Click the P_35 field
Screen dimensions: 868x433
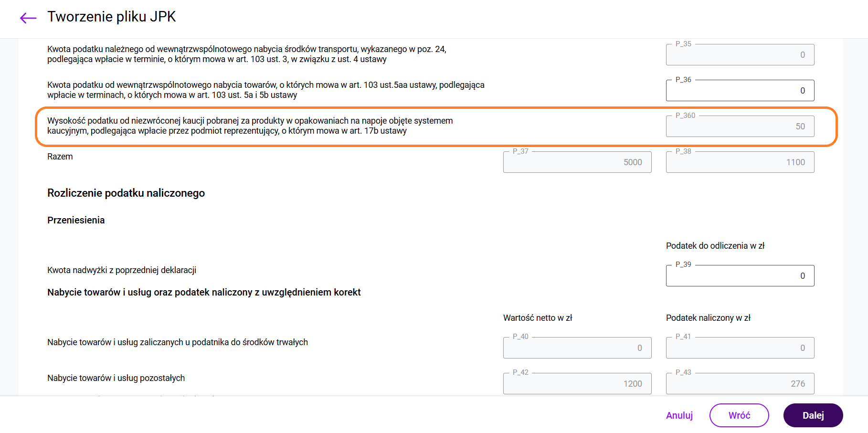click(x=740, y=55)
